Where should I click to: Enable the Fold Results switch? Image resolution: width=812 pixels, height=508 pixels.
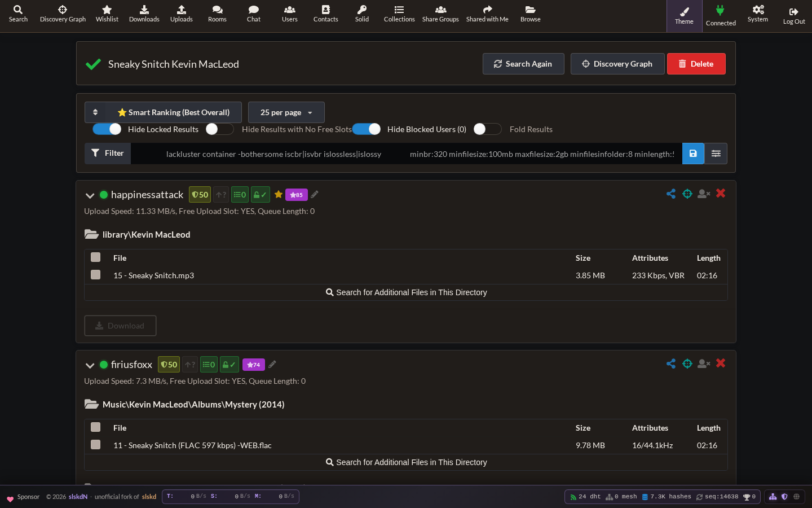pos(488,129)
